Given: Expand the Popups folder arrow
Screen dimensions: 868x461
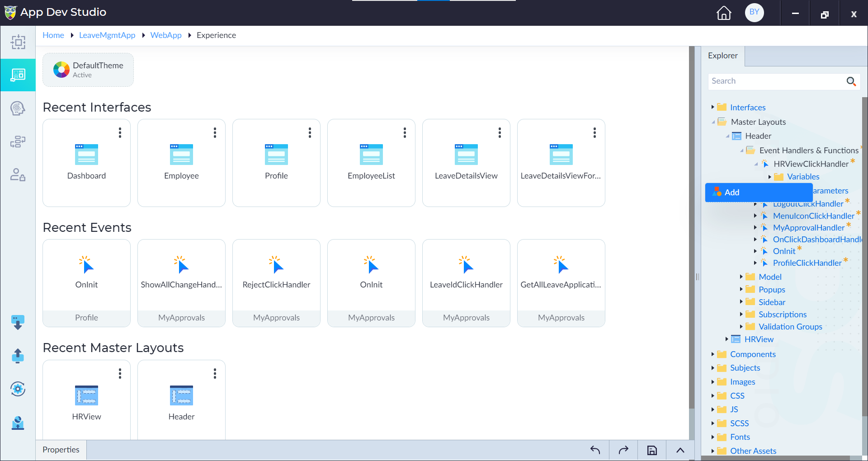Looking at the screenshot, I should coord(741,289).
